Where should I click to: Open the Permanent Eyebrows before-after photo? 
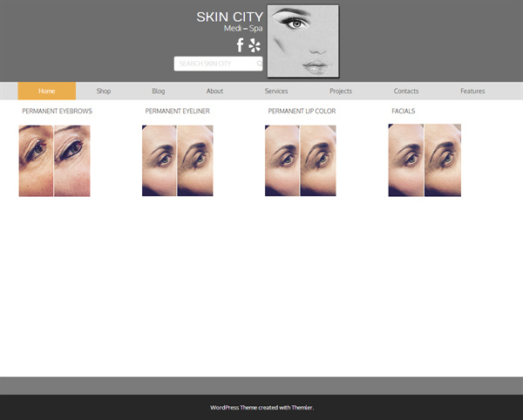coord(54,160)
